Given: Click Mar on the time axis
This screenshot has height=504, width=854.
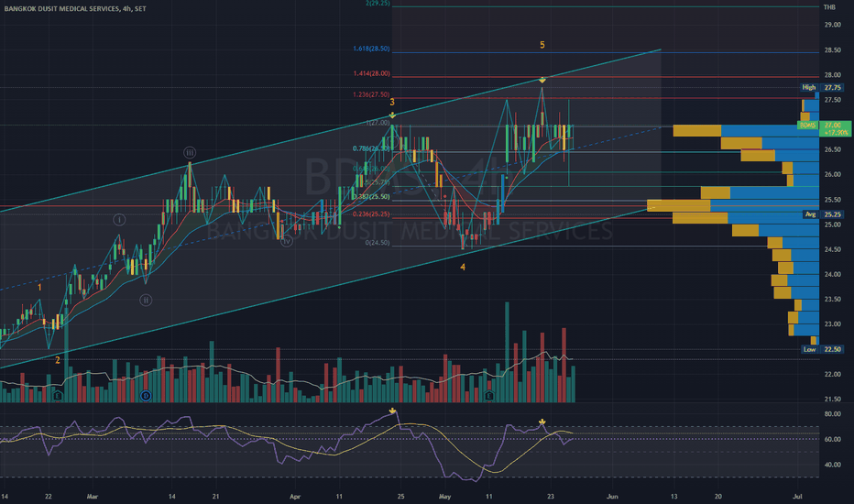Looking at the screenshot, I should click(x=92, y=497).
